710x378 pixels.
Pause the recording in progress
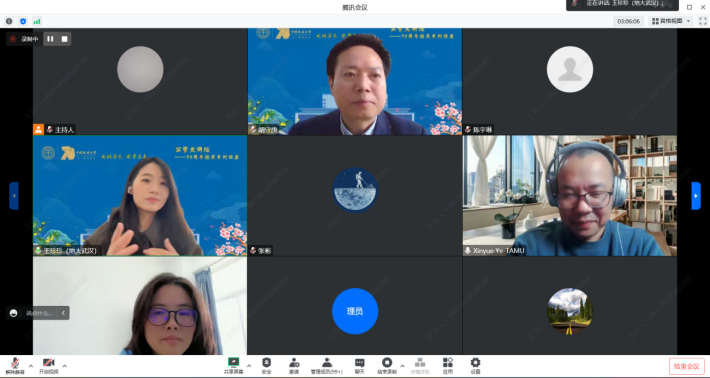click(x=50, y=39)
